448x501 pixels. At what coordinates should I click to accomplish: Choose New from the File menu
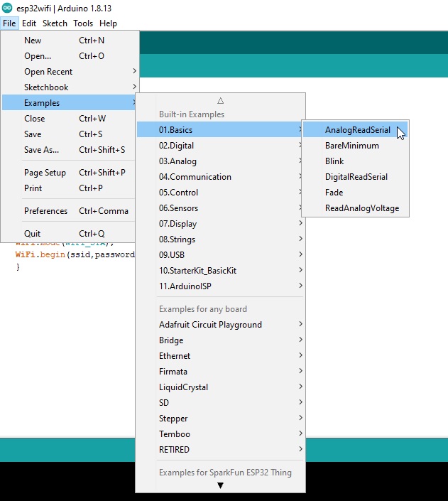click(x=70, y=41)
